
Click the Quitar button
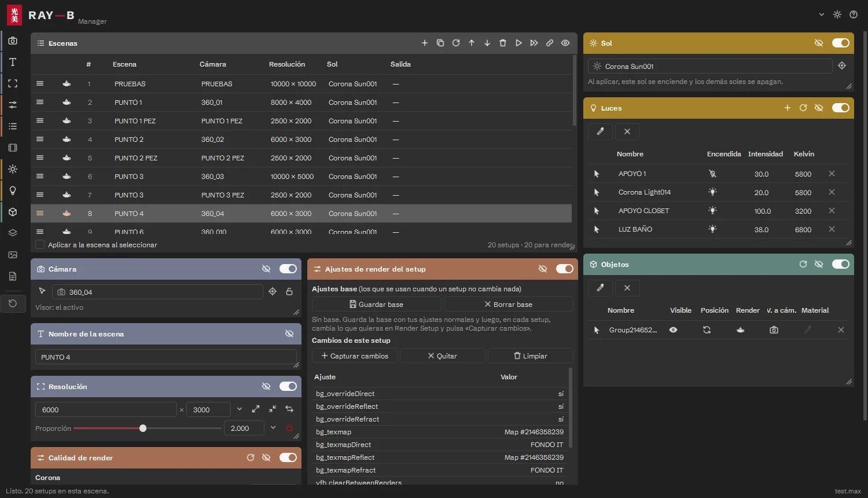coord(443,356)
